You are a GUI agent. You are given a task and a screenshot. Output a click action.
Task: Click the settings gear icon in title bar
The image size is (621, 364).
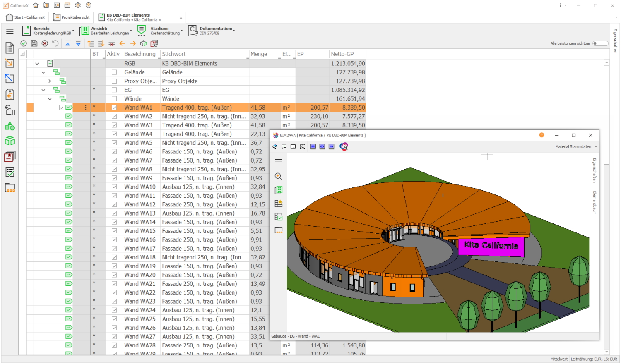(x=78, y=5)
